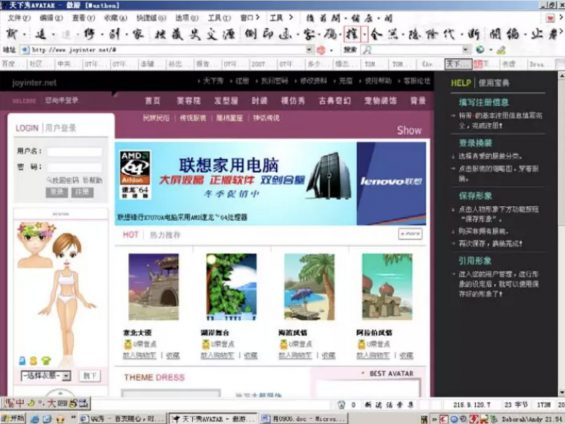Go to the 首页 home tab
The height and width of the screenshot is (424, 565).
coord(152,101)
